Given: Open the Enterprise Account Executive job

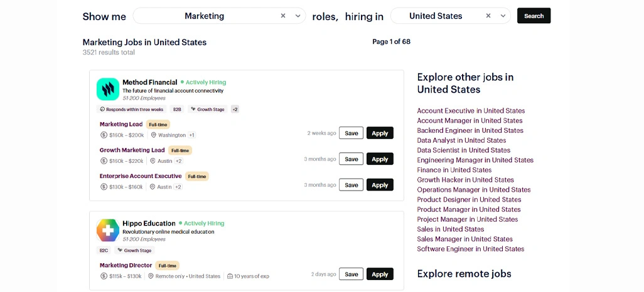Looking at the screenshot, I should (x=141, y=176).
